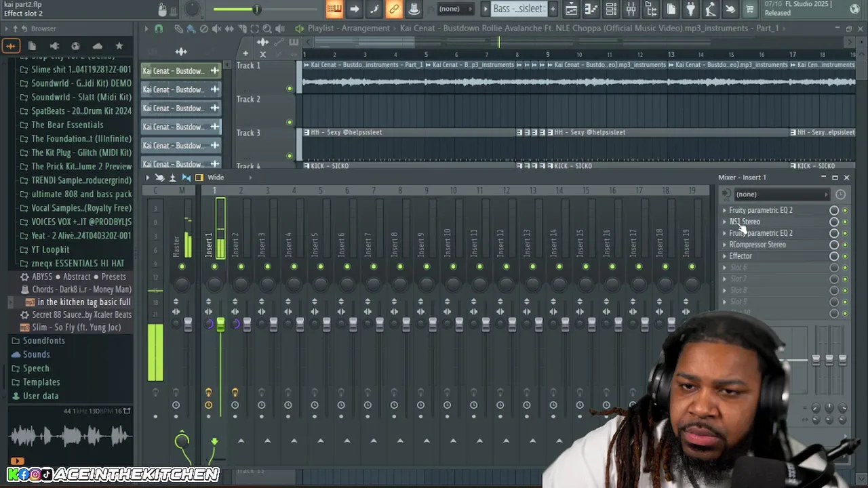
Task: Open The Bear Essentials folder
Action: [67, 125]
